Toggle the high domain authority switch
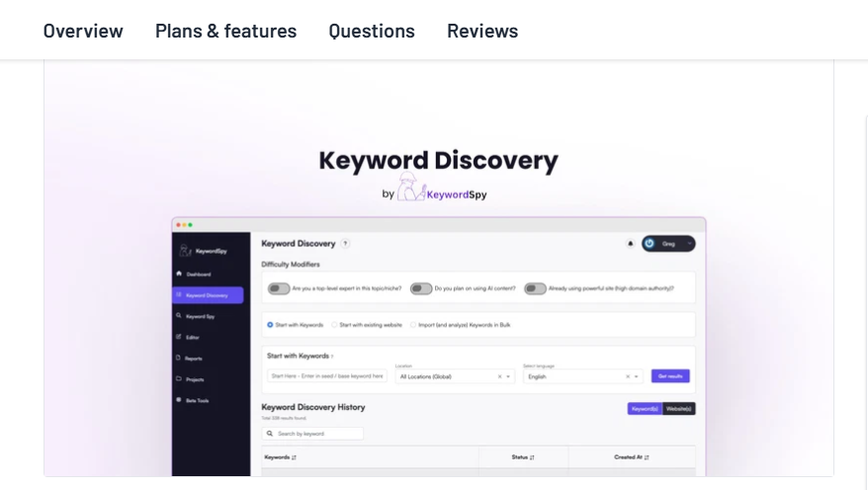 coord(535,288)
